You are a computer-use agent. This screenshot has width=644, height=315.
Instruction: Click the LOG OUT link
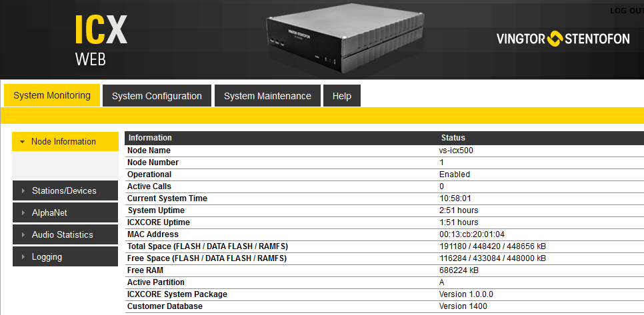pyautogui.click(x=627, y=11)
